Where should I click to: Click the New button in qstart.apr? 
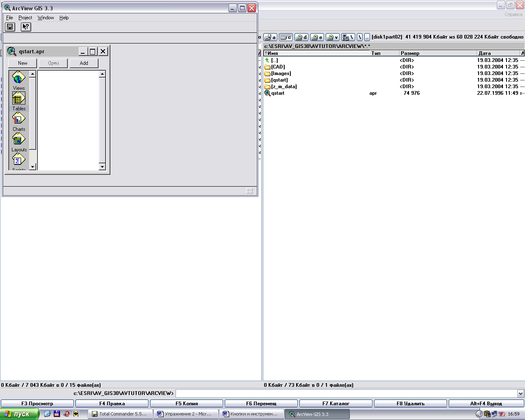click(x=23, y=63)
